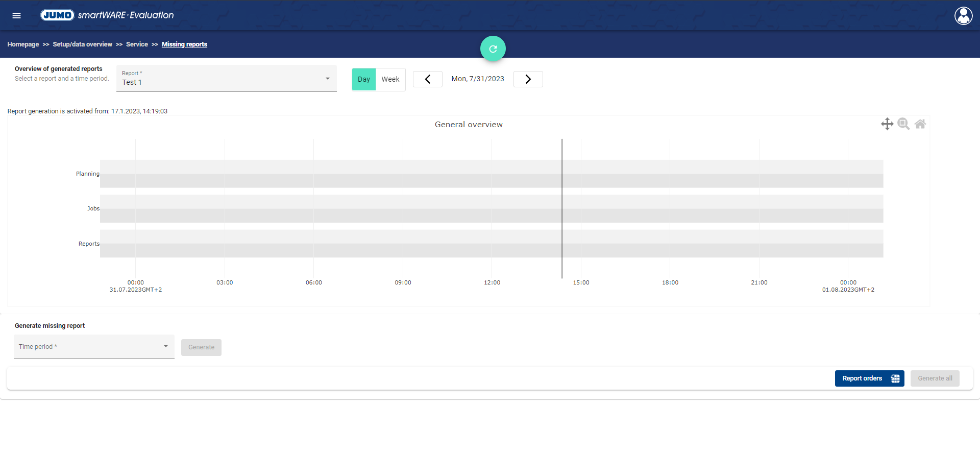Click the Missing reports breadcrumb

[x=184, y=44]
